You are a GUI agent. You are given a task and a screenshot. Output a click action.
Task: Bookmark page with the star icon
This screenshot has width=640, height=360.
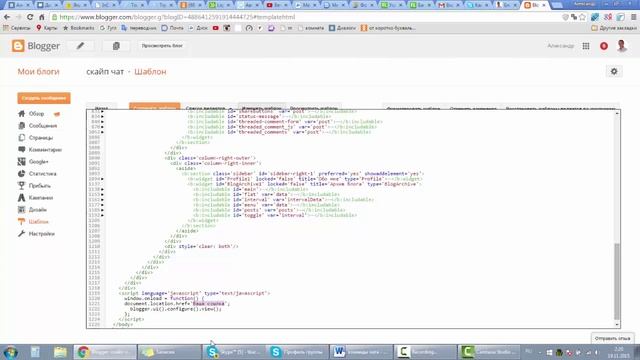click(x=582, y=17)
